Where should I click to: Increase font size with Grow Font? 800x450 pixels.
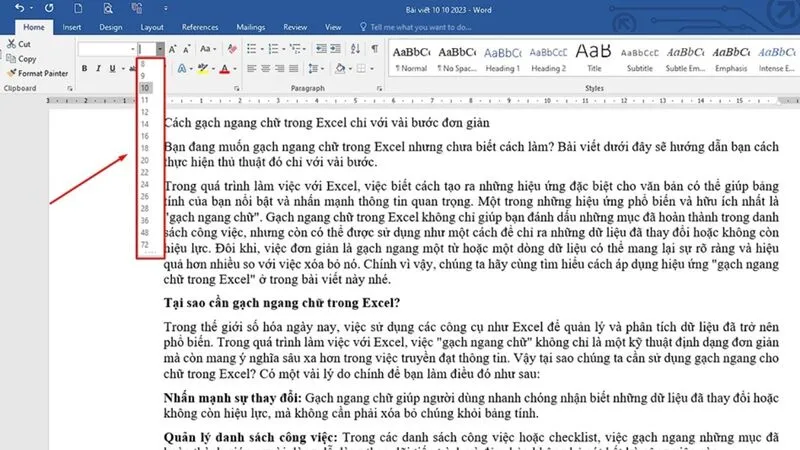click(x=172, y=49)
